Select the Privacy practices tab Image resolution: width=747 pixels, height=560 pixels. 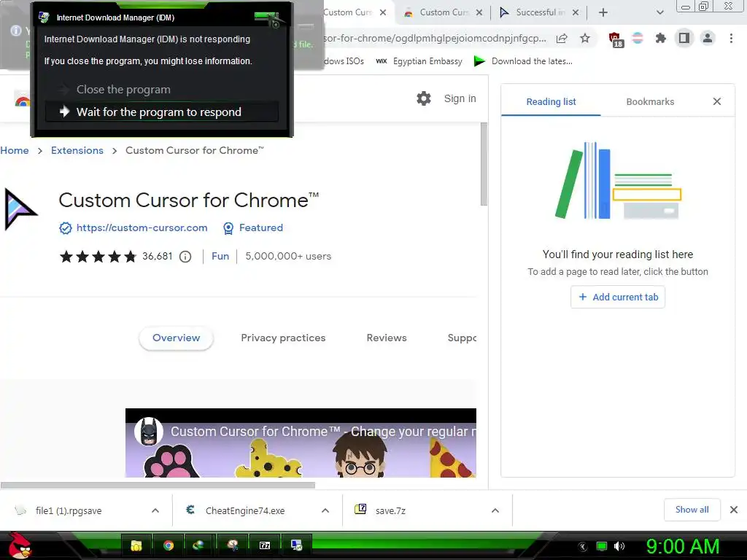click(x=283, y=338)
